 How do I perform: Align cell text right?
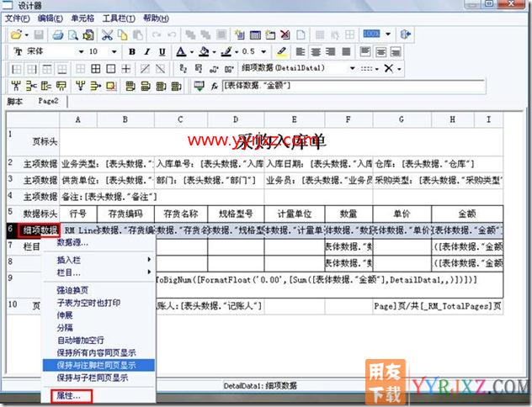[331, 51]
